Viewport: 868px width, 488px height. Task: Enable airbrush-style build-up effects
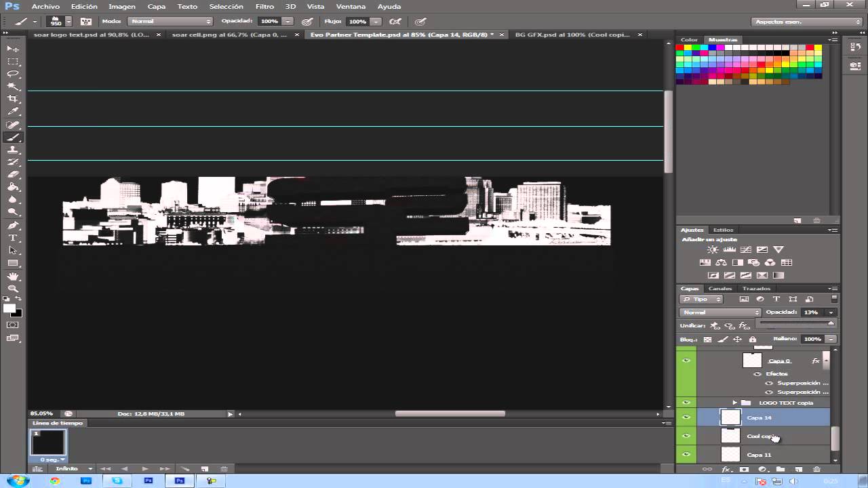[x=395, y=22]
